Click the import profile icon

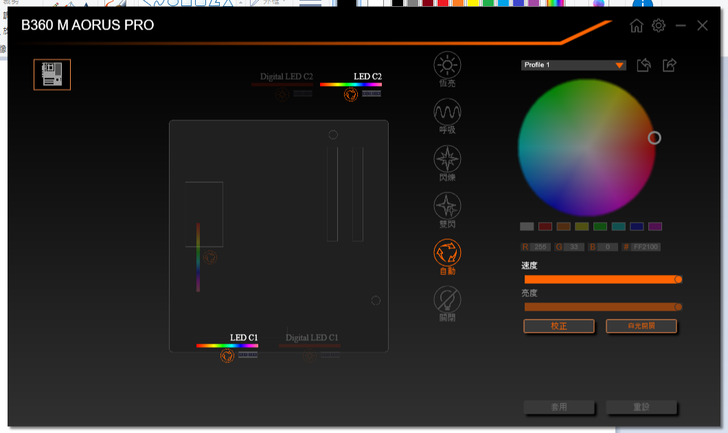tap(644, 65)
